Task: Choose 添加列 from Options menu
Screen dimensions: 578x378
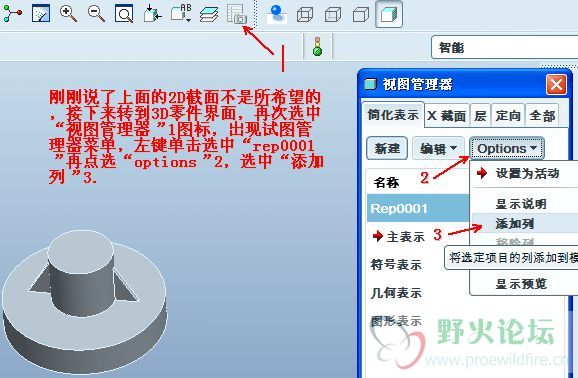Action: [x=525, y=223]
